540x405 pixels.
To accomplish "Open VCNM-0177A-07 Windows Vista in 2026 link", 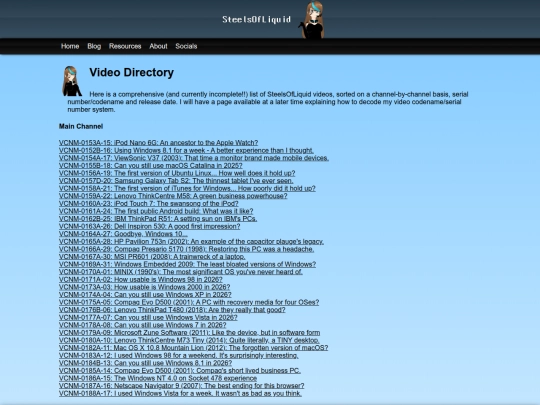I will coord(148,317).
